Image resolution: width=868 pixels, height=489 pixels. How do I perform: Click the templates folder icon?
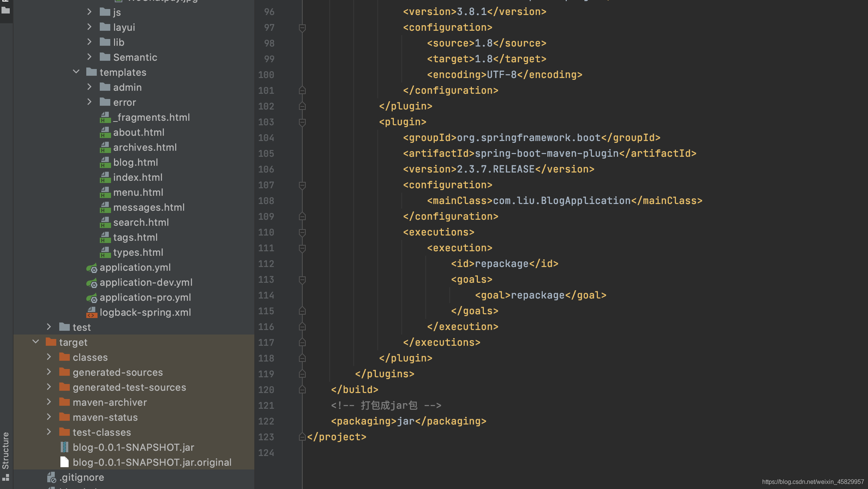92,72
